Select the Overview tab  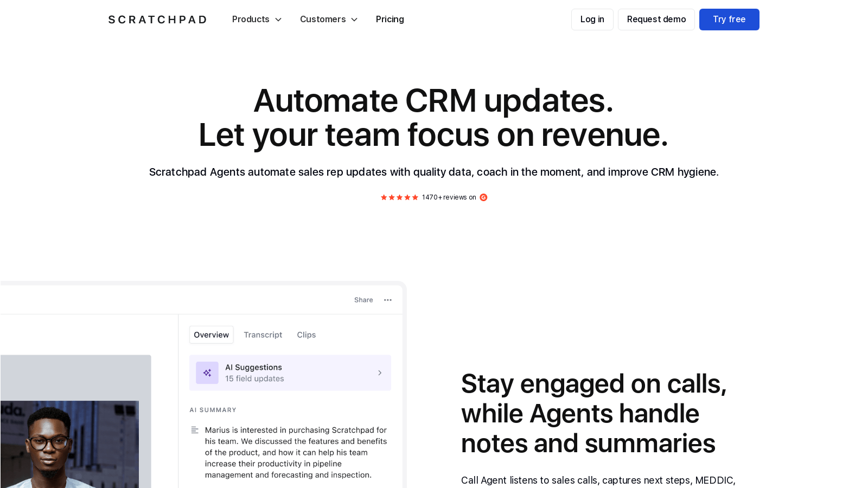(x=211, y=335)
